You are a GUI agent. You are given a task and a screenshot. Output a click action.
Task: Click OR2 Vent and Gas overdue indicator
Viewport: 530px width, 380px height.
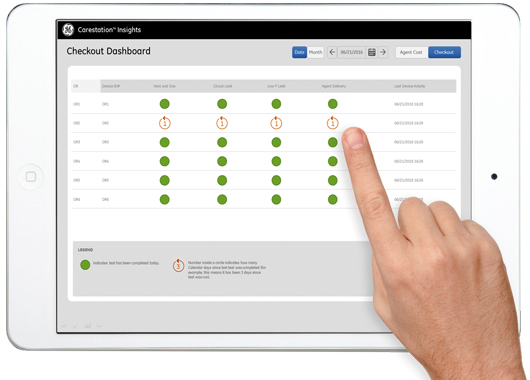[165, 123]
